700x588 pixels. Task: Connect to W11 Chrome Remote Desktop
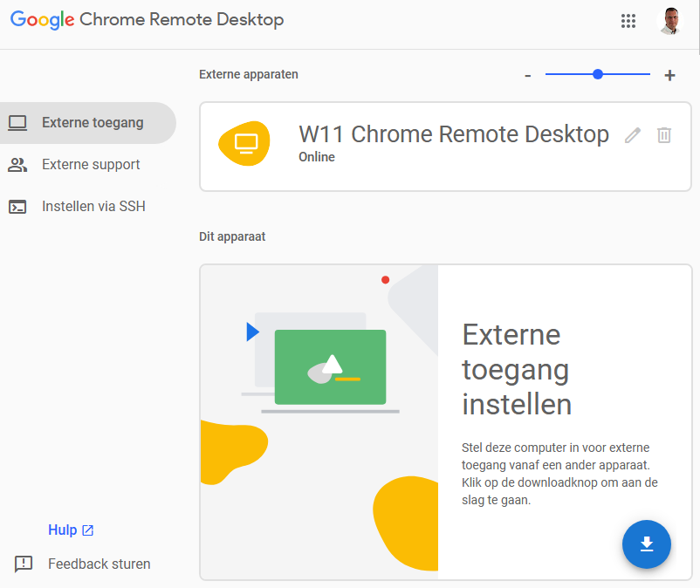click(445, 147)
